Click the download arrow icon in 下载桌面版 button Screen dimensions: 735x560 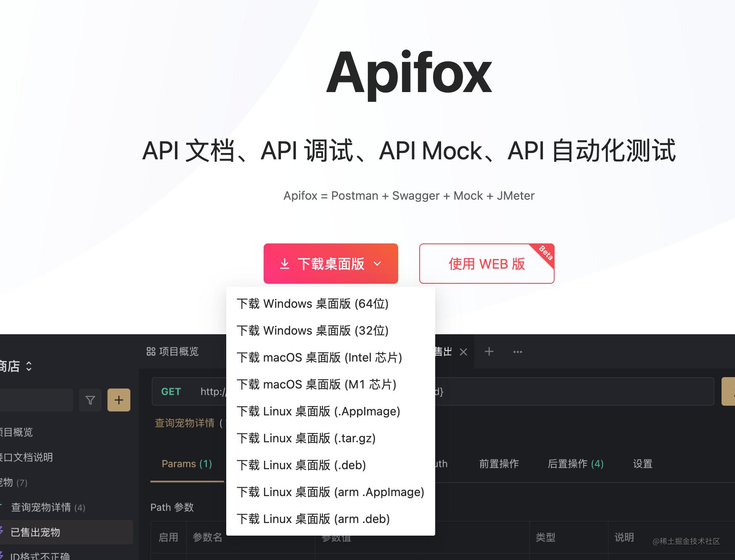(x=285, y=264)
